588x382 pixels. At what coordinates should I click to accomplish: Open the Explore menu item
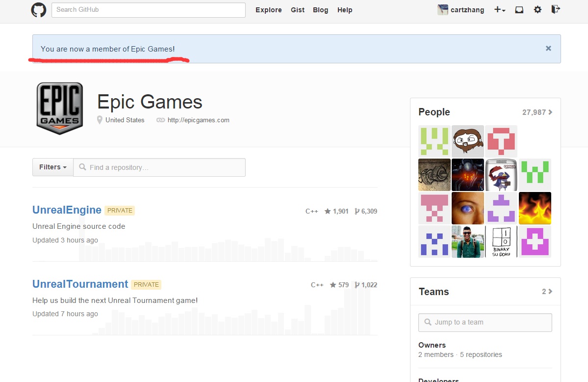[268, 10]
